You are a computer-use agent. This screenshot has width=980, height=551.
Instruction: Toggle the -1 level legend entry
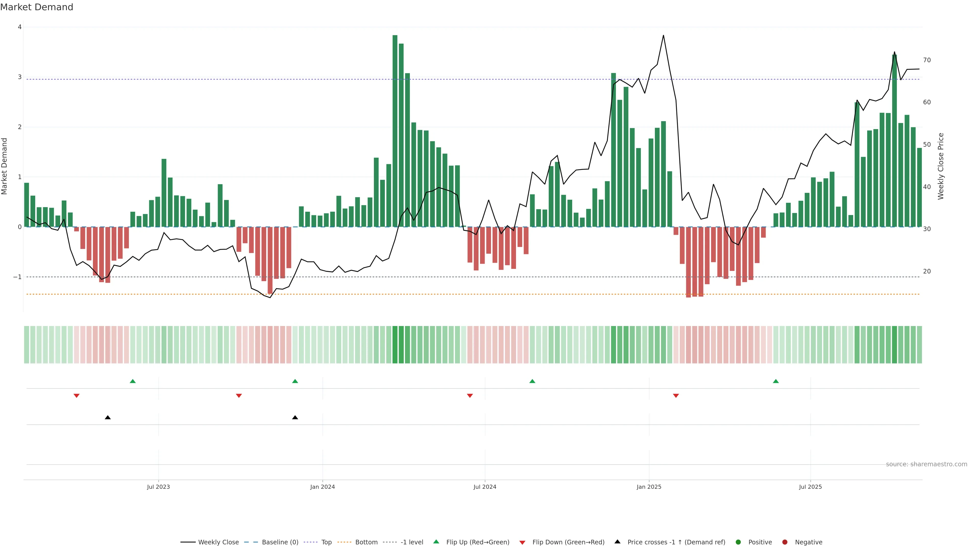pos(412,542)
